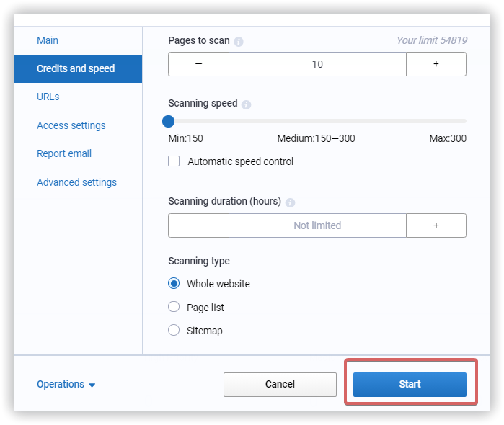Click the Start button
Image resolution: width=504 pixels, height=425 pixels.
410,384
